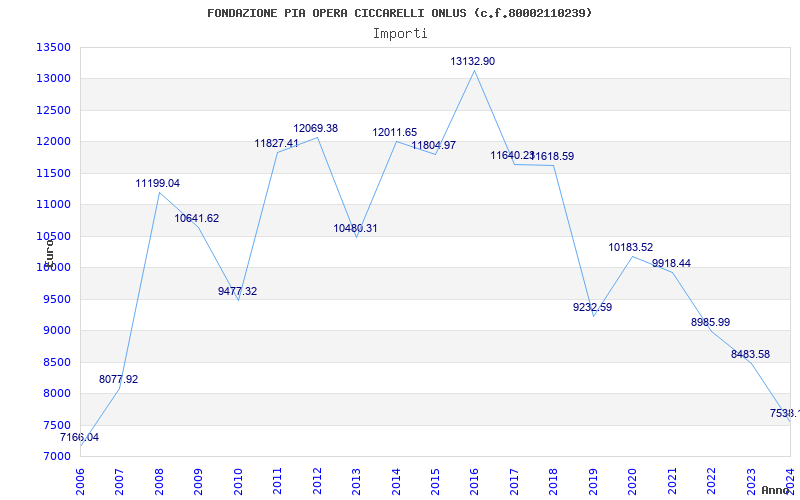The width and height of the screenshot is (800, 500).
Task: Select the 11827.41 value label
Action: pos(276,143)
